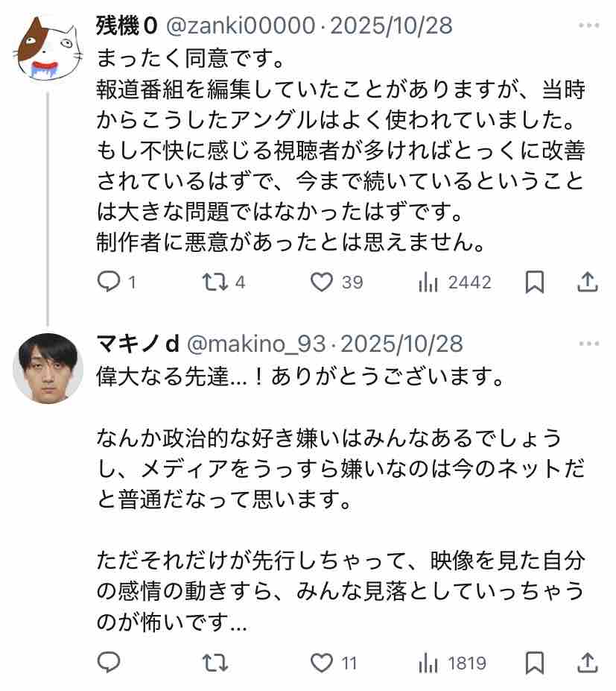Bookmark the makino_93 post
The height and width of the screenshot is (691, 616).
535,663
